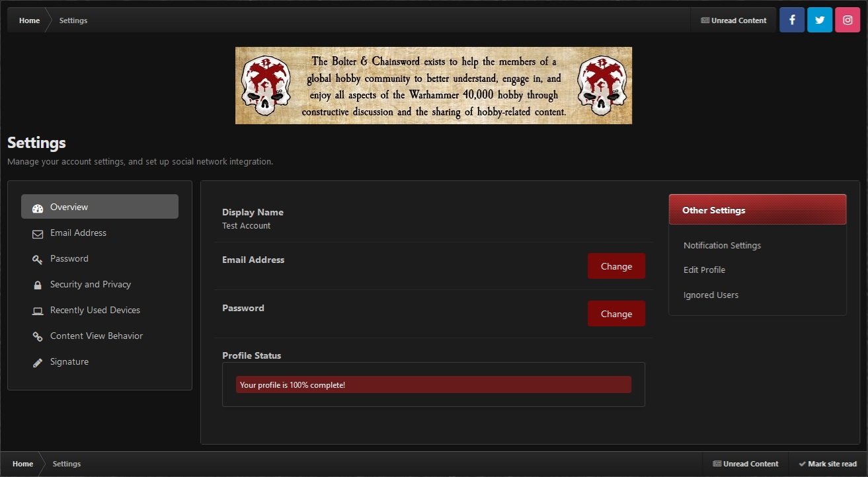
Task: Open the Twitter social icon
Action: pos(820,20)
